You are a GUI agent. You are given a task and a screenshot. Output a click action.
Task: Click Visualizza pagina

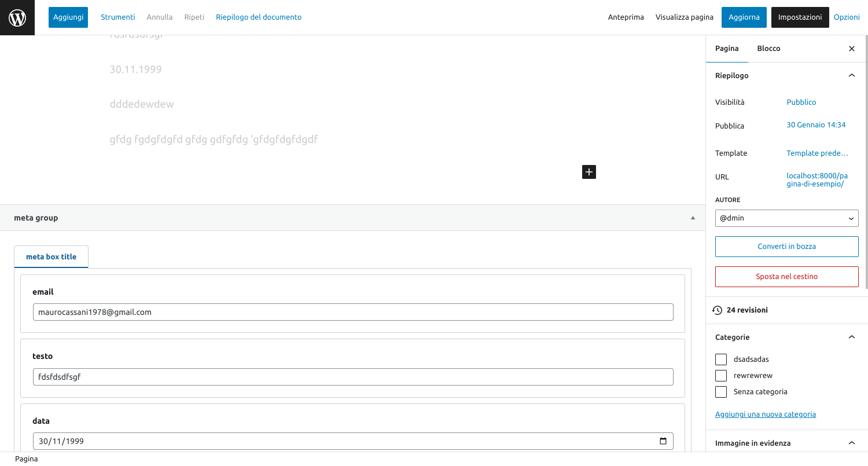click(x=685, y=17)
